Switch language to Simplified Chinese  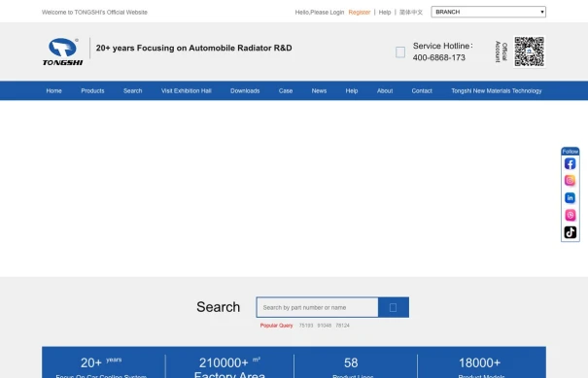[x=411, y=13]
